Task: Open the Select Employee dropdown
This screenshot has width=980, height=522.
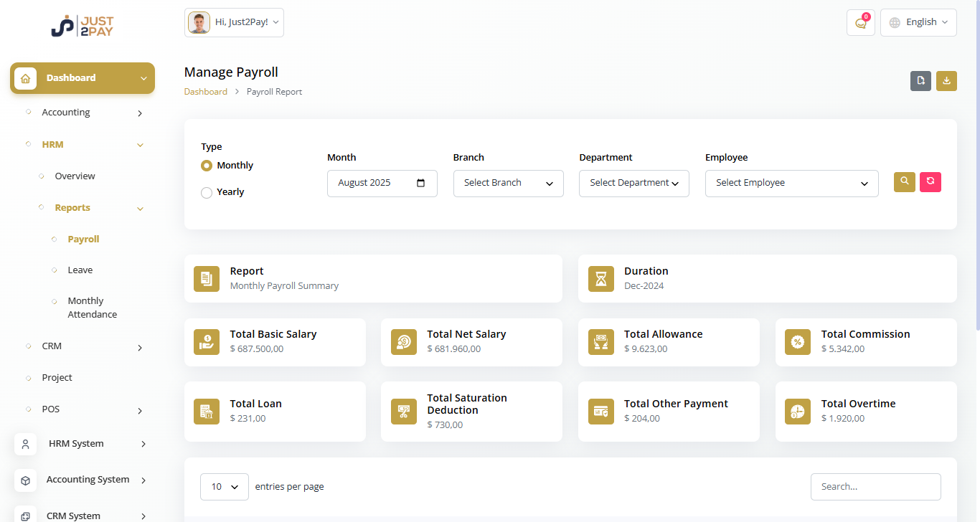Action: 791,184
